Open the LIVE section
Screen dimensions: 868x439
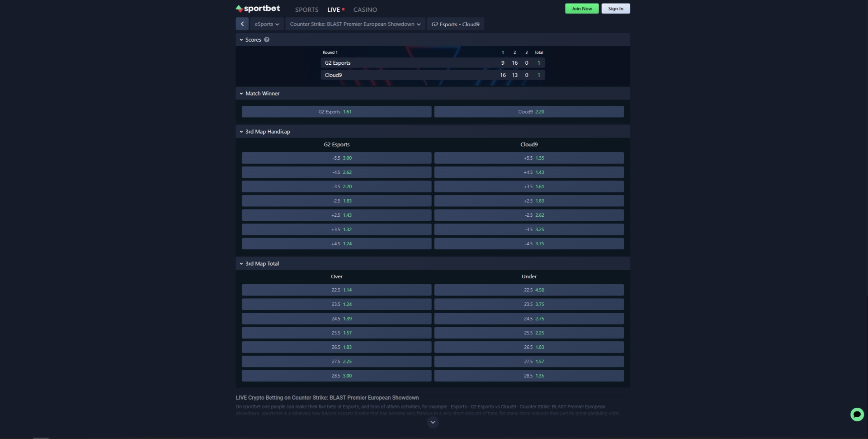point(335,10)
